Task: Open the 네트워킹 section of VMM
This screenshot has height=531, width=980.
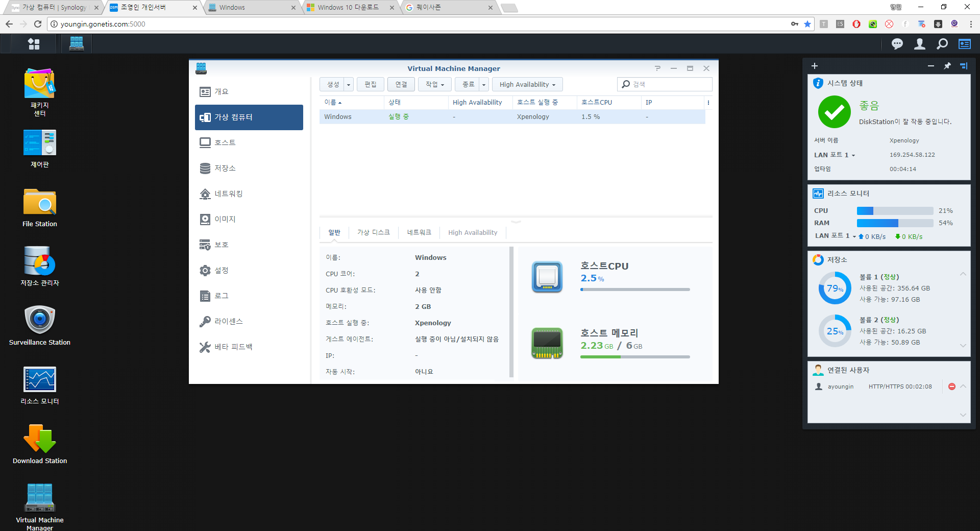Action: [228, 194]
